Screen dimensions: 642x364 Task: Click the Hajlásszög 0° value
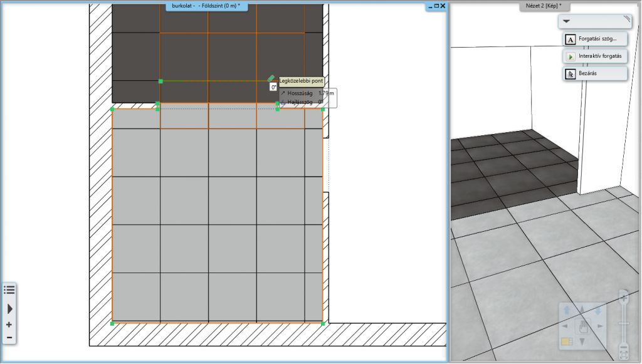pyautogui.click(x=320, y=102)
